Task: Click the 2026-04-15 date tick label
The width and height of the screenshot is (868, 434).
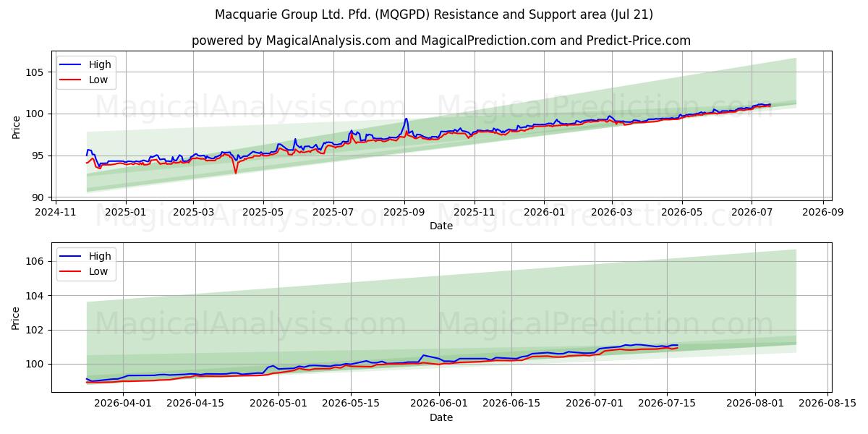Action: click(195, 404)
